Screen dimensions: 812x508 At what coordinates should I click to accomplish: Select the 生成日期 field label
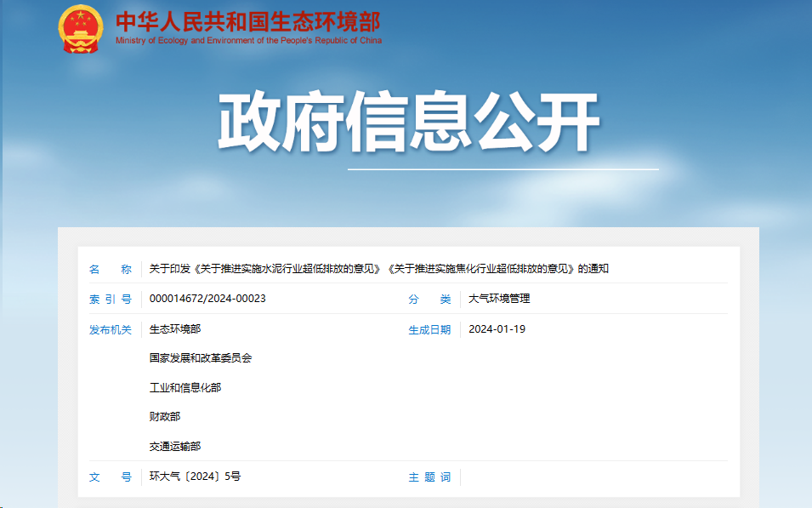[x=429, y=329]
